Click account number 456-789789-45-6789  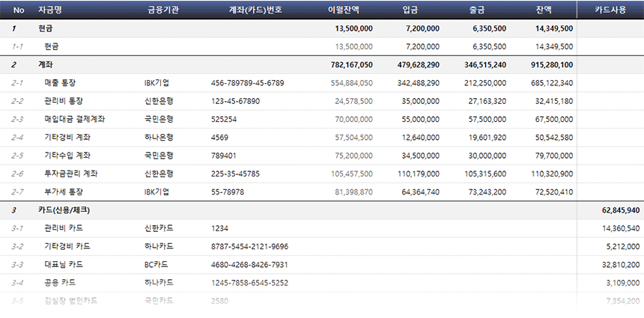coord(247,83)
